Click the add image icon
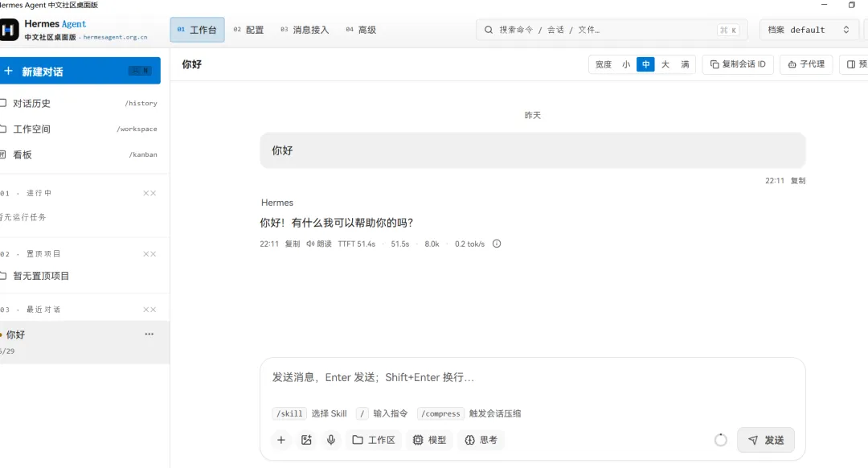Screen dimensions: 868x468 pyautogui.click(x=306, y=440)
